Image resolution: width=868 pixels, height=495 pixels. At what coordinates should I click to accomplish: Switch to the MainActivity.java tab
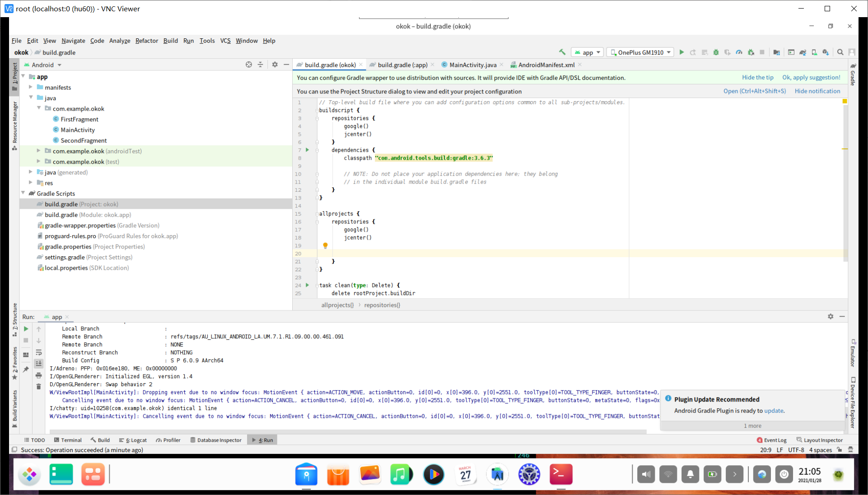coord(472,65)
